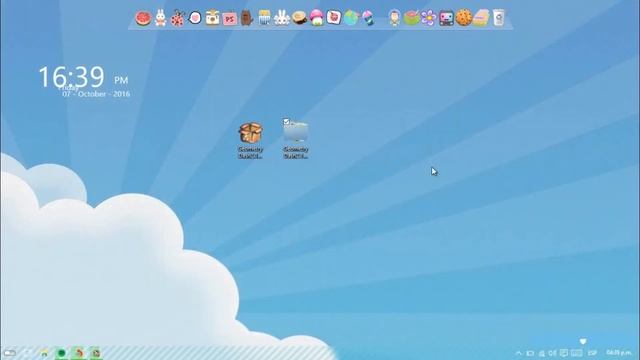Switch to the orange taskbar app
640x360 pixels.
pyautogui.click(x=79, y=353)
